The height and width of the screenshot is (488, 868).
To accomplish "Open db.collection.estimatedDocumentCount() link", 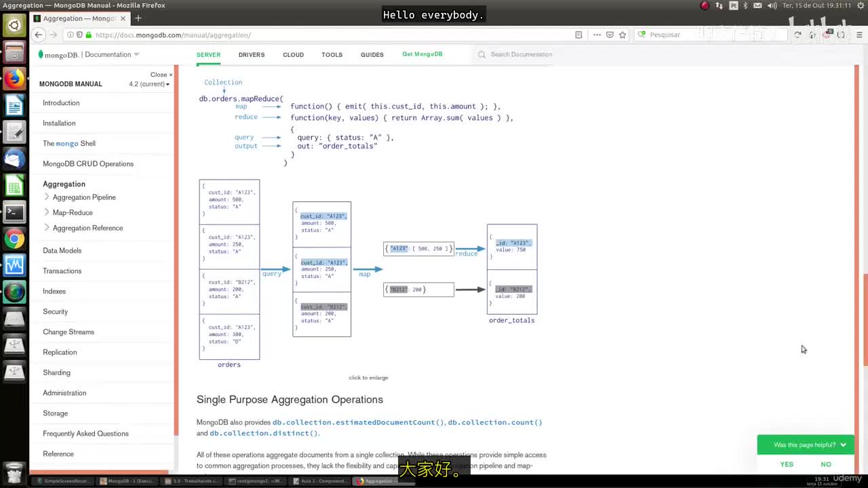I will point(358,422).
